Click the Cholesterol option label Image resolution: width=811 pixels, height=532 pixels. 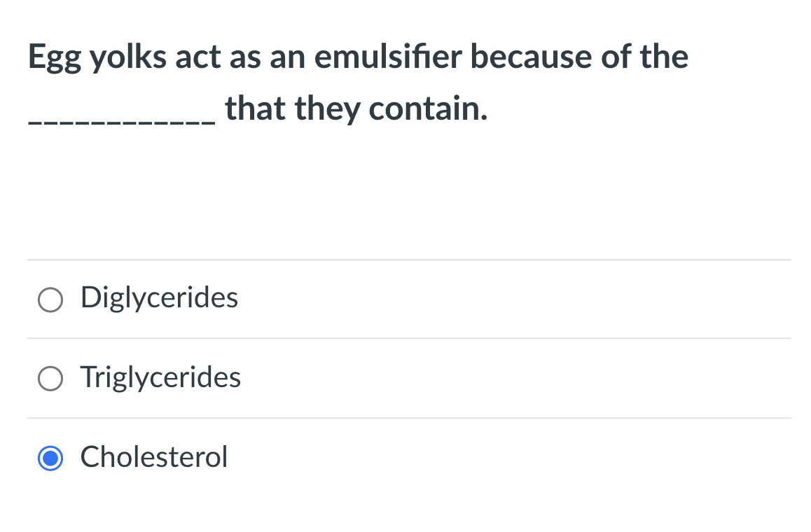point(153,458)
